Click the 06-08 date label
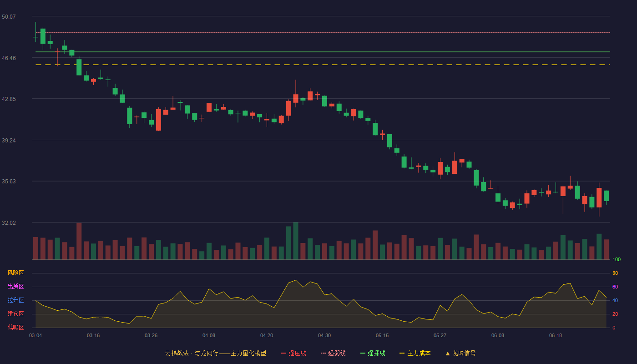 tap(498, 335)
